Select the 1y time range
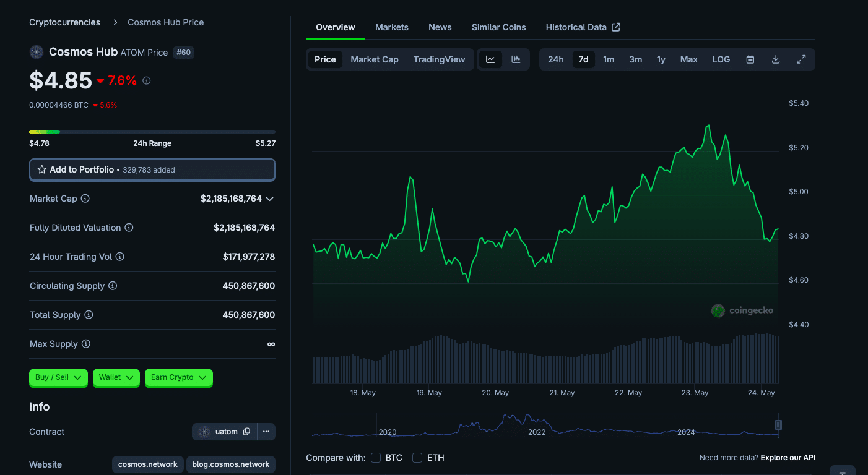The height and width of the screenshot is (475, 868). (x=661, y=59)
